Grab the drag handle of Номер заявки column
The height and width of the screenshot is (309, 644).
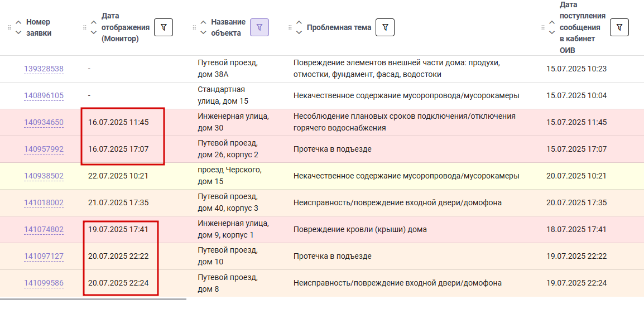[9, 27]
